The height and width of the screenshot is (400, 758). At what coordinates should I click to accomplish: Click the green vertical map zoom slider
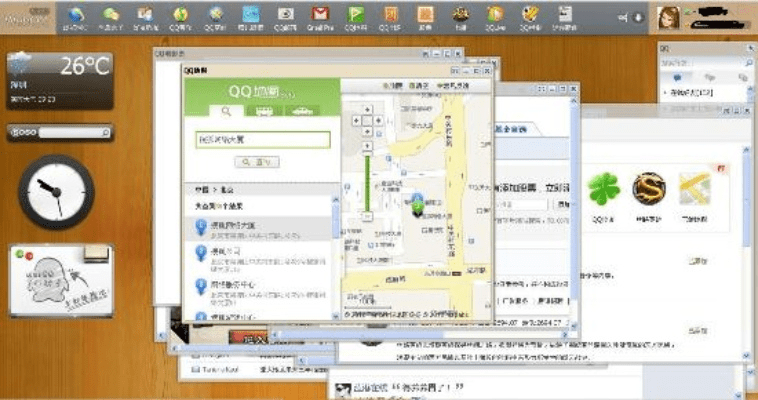[367, 182]
